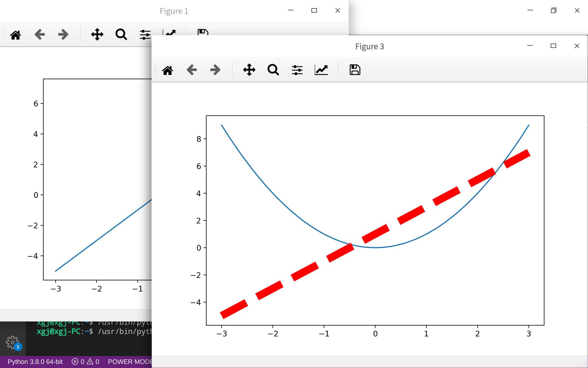Click the toolbar drag handle in Figure 3
Screen dimensions: 588x368
pyautogui.click(x=156, y=70)
